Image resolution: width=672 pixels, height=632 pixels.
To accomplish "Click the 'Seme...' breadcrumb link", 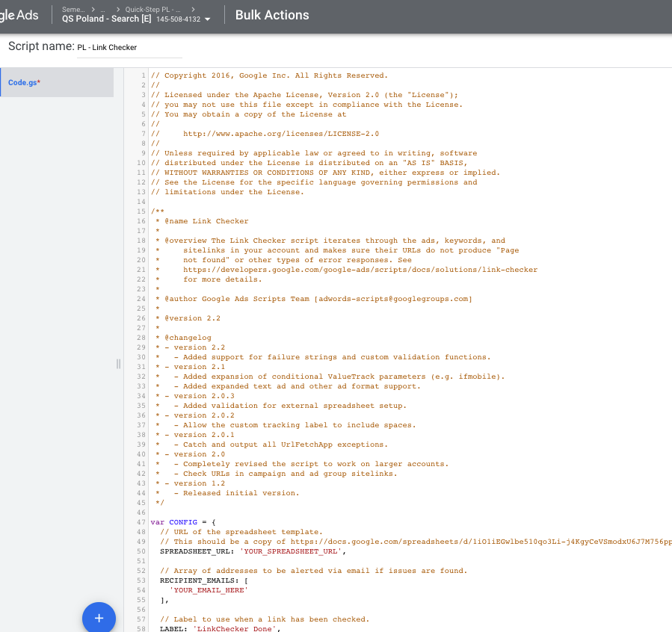I will click(73, 9).
